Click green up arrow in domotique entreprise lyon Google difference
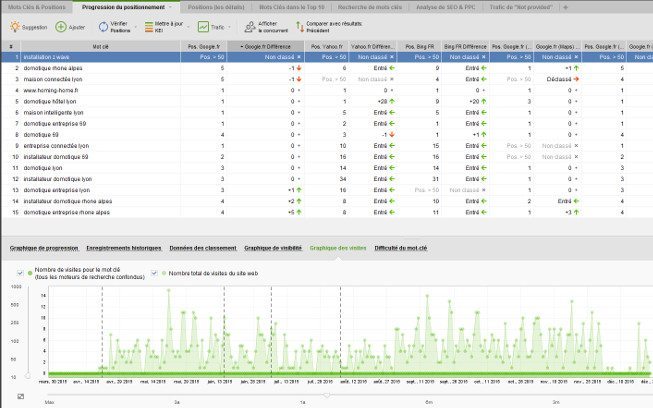 299,190
